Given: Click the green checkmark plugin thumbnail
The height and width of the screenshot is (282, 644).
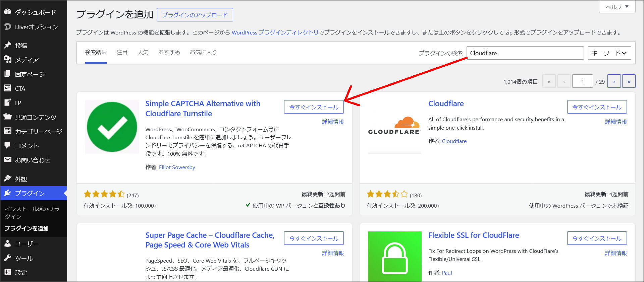Looking at the screenshot, I should click(112, 127).
